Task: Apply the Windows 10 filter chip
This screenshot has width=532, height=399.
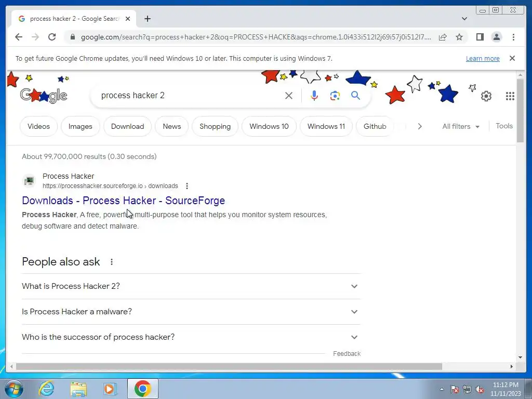Action: [x=269, y=126]
